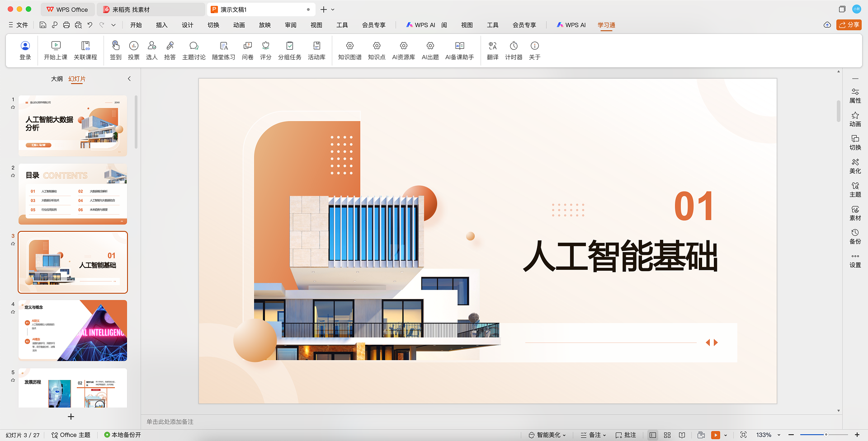Click the 选人 pick-person tool
Viewport: 868px width, 441px height.
152,50
